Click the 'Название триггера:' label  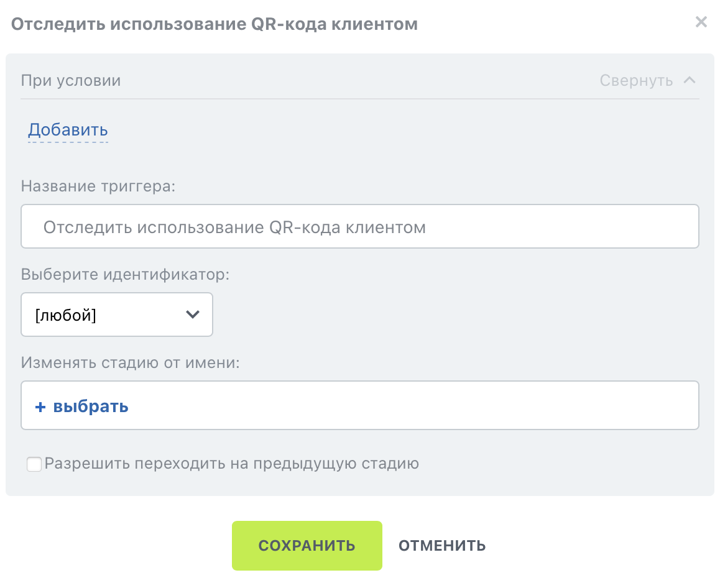pyautogui.click(x=98, y=186)
